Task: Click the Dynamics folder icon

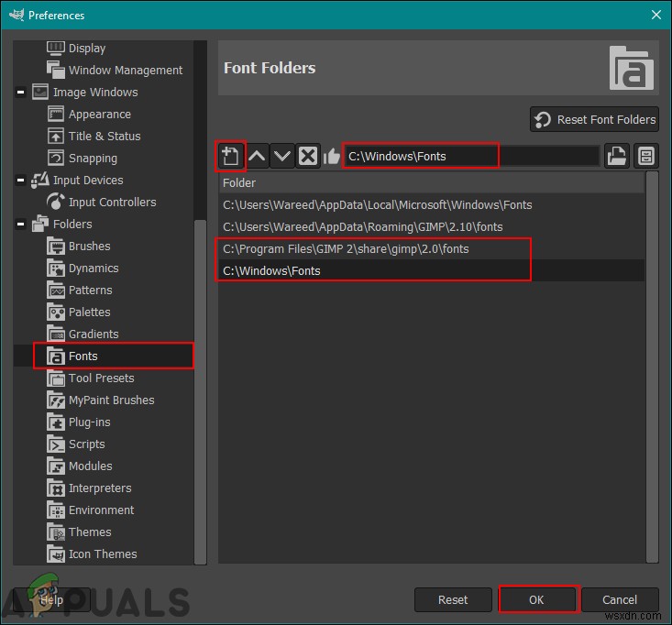Action: pyautogui.click(x=56, y=269)
